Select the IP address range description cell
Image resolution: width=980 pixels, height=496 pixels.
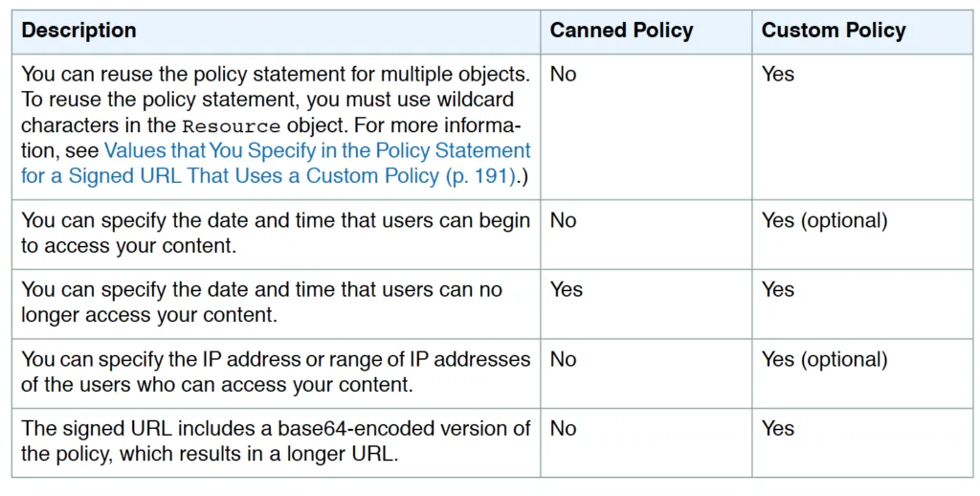pyautogui.click(x=276, y=372)
